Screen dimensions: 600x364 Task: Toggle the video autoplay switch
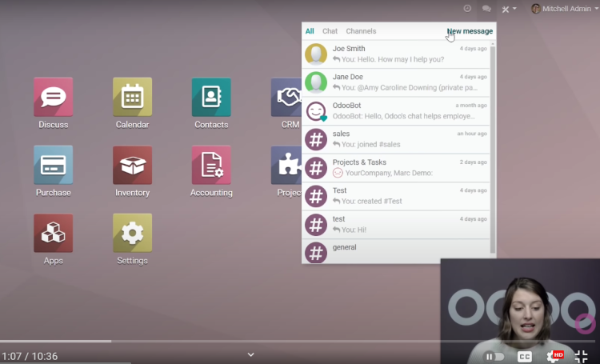click(x=494, y=356)
